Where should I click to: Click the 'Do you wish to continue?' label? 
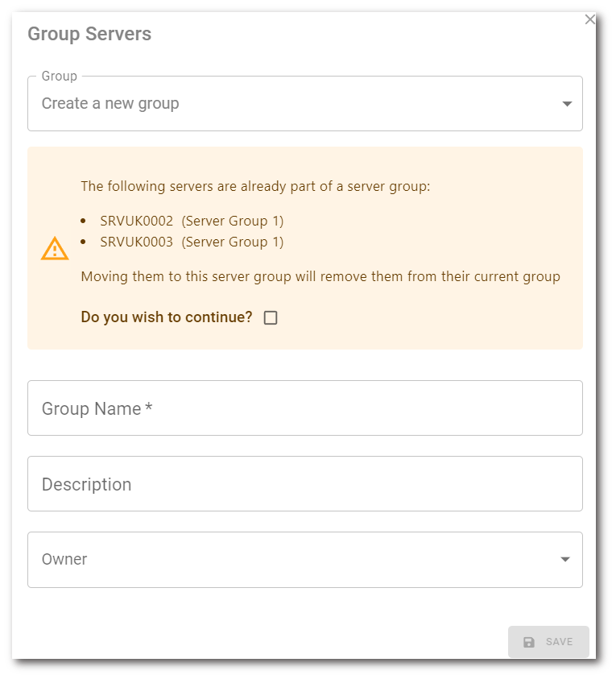(x=167, y=317)
